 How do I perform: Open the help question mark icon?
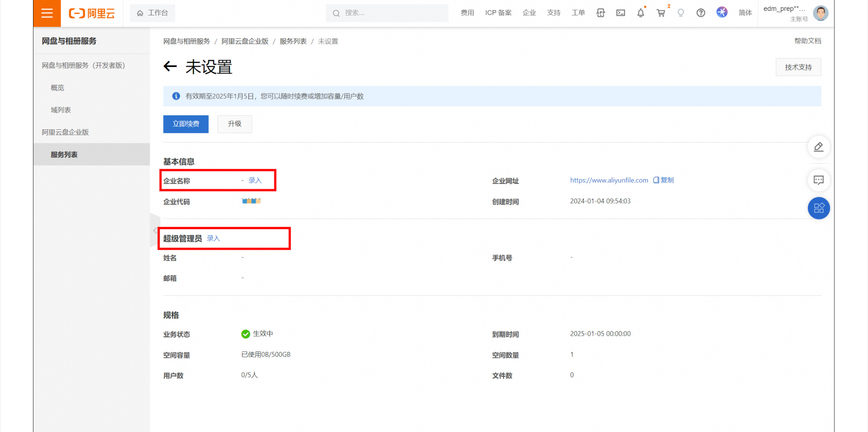click(701, 13)
